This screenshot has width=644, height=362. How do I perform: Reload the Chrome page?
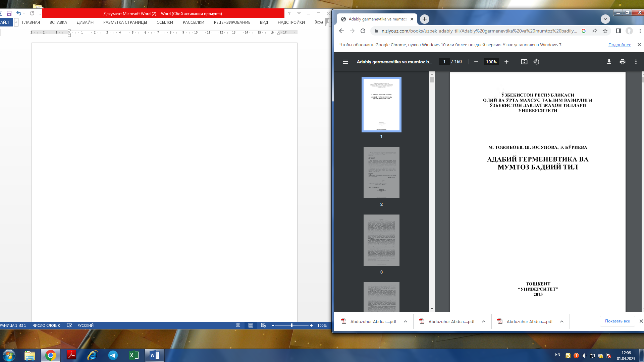pyautogui.click(x=363, y=31)
